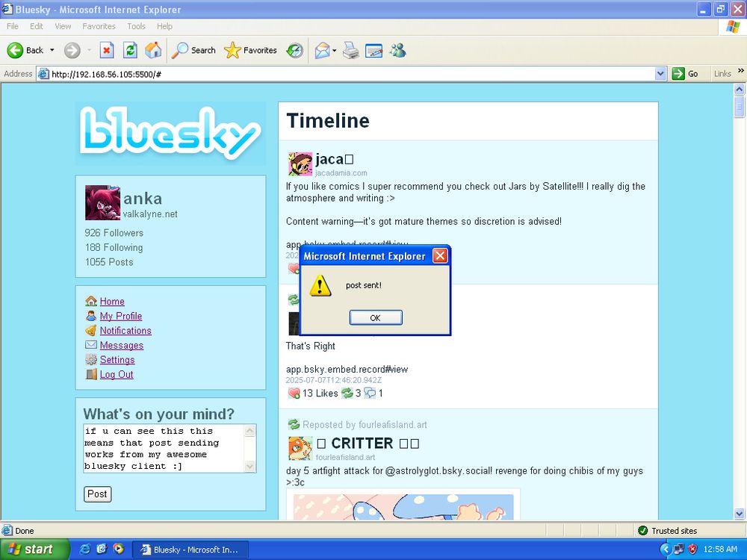The width and height of the screenshot is (747, 560).
Task: Click the page scrollbar down arrow
Action: click(739, 514)
